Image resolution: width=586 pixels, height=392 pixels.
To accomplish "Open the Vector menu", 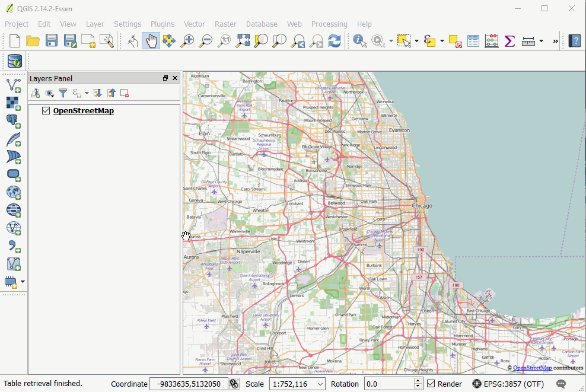I will [x=195, y=24].
